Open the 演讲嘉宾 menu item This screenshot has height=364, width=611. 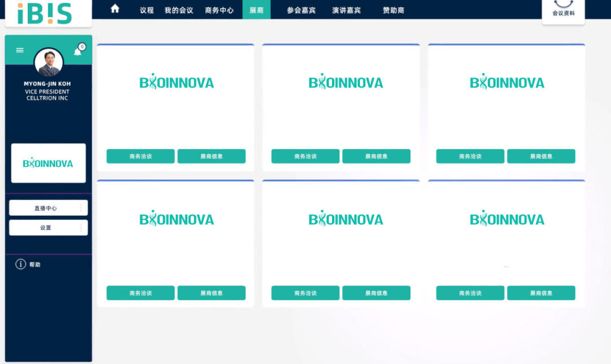coord(346,11)
